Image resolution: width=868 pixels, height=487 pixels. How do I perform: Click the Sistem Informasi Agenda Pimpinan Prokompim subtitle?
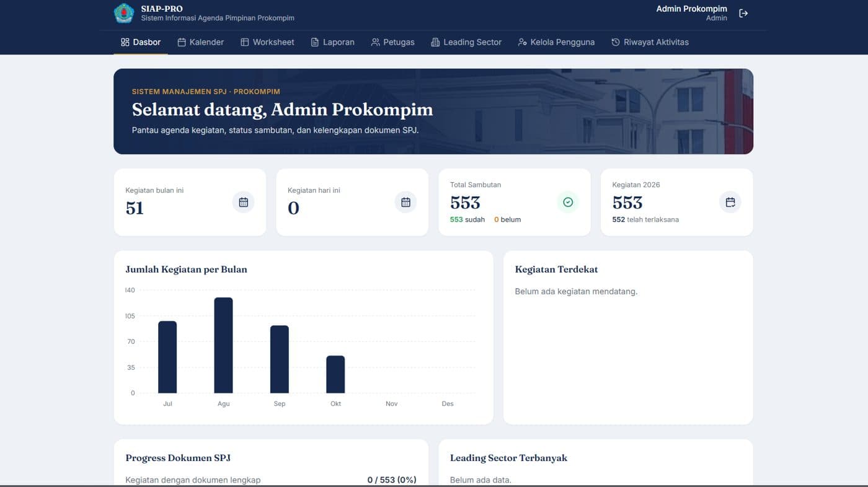(x=218, y=19)
